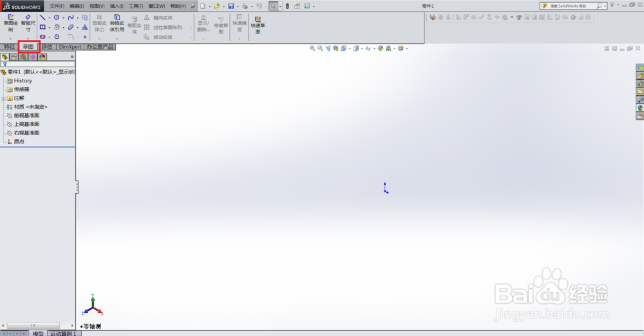Select 右视基准面 in the feature tree
The height and width of the screenshot is (336, 644).
click(x=26, y=133)
